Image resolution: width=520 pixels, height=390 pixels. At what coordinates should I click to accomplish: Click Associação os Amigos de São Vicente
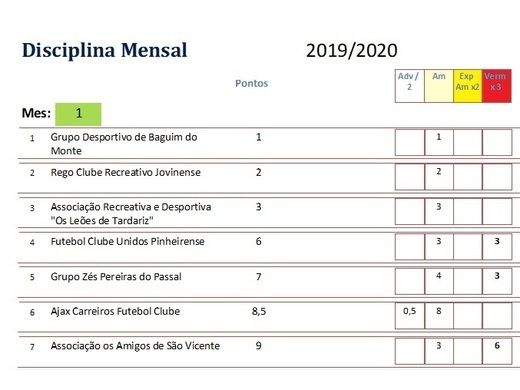tap(135, 346)
